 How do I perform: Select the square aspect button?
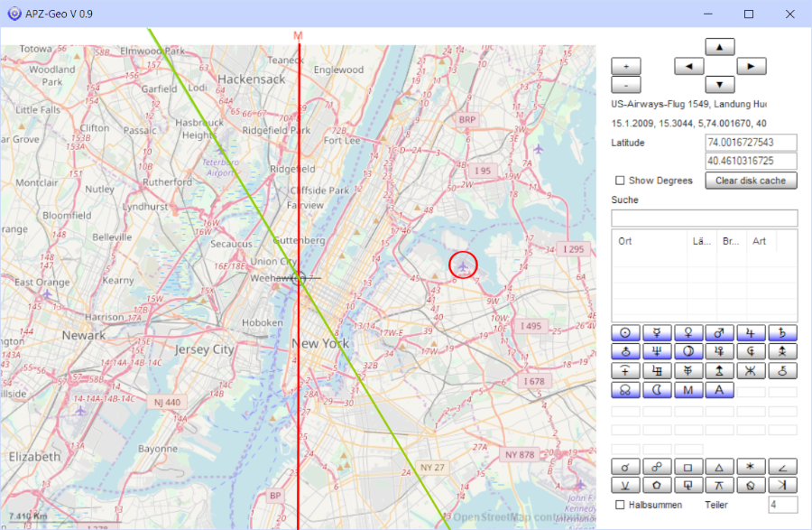688,467
